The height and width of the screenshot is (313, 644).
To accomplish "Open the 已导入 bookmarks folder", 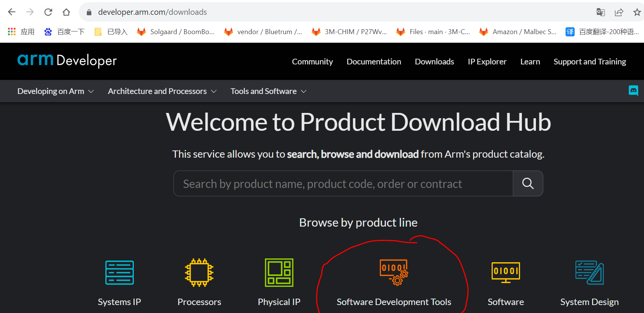I will [x=111, y=32].
